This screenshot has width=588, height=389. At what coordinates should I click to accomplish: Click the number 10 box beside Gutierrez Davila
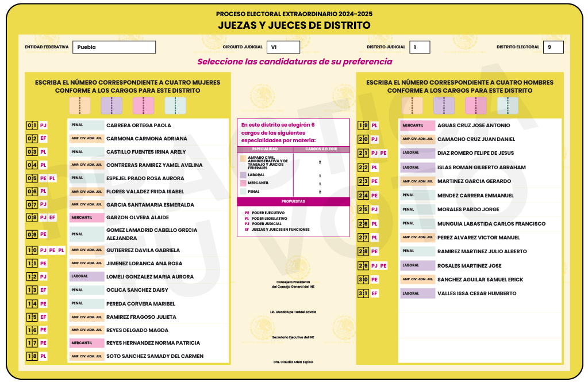click(x=32, y=250)
